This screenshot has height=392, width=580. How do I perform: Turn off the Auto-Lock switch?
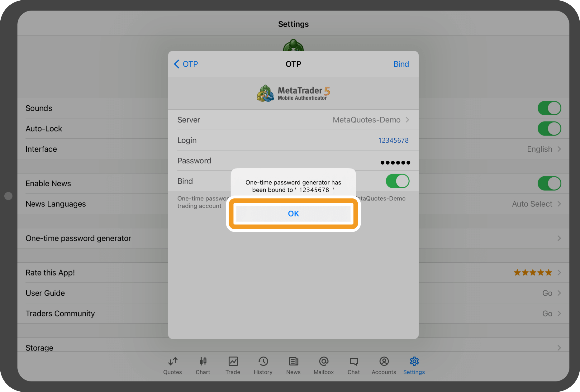coord(549,129)
